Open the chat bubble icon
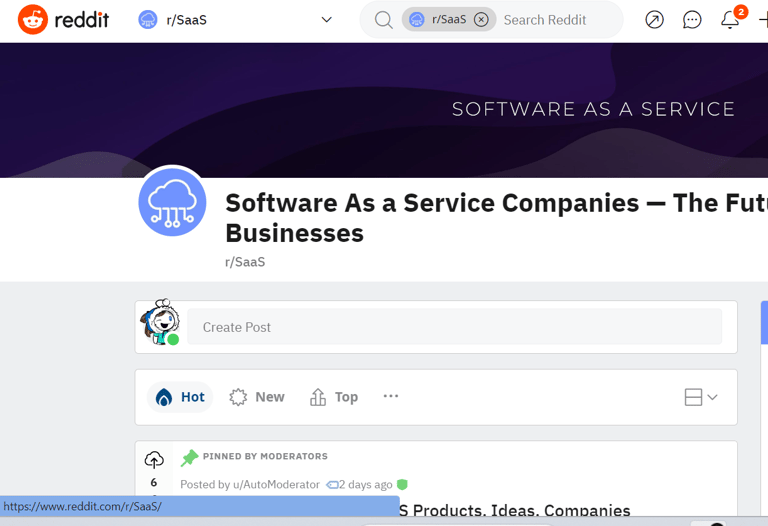 (692, 20)
